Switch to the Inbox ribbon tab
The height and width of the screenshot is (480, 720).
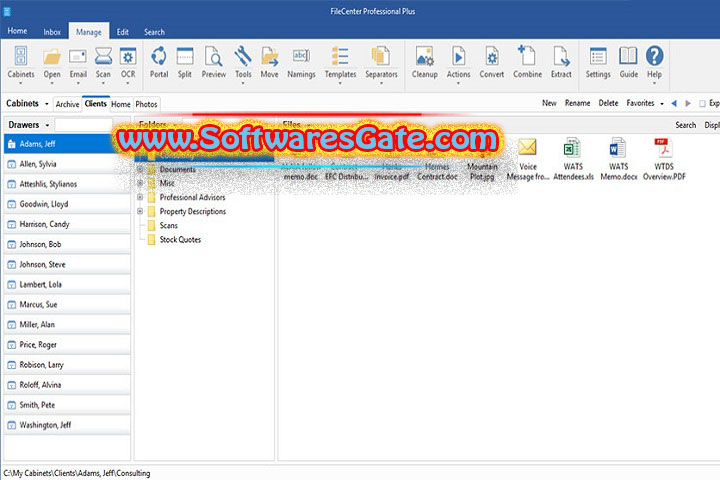[x=52, y=32]
